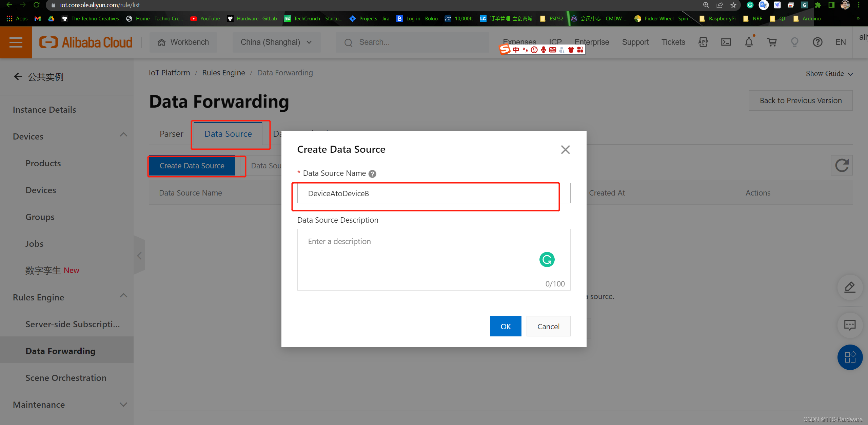Image resolution: width=868 pixels, height=425 pixels.
Task: Click the Rules Engine breadcrumb link
Action: pos(223,73)
